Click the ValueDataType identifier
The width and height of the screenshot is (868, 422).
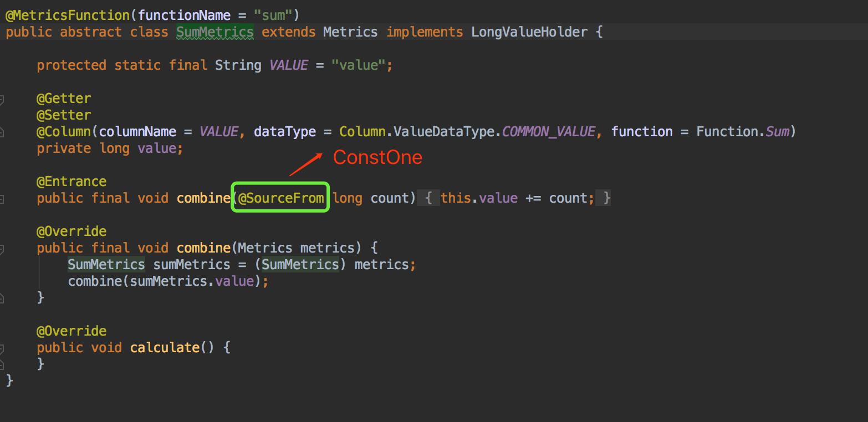point(444,131)
